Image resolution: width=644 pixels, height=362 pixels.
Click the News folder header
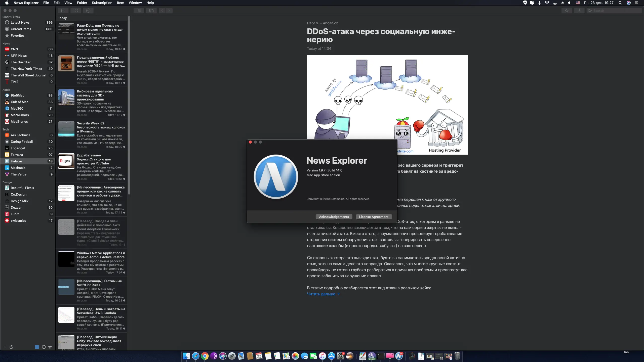tap(6, 43)
